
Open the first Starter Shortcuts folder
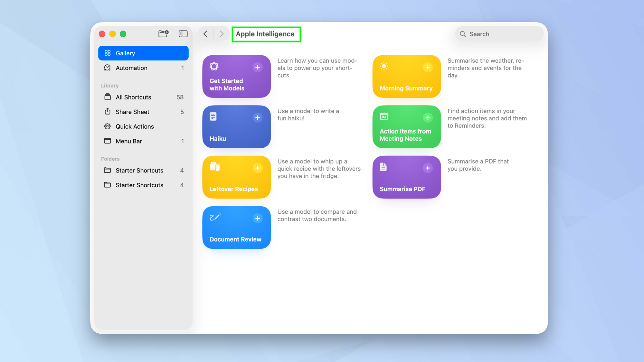click(139, 170)
